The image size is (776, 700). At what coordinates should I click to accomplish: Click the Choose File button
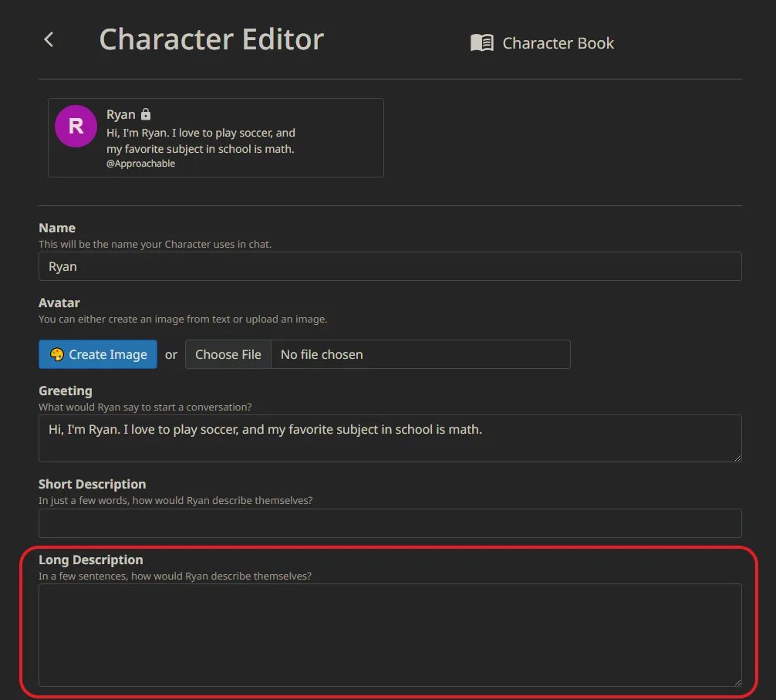tap(228, 354)
